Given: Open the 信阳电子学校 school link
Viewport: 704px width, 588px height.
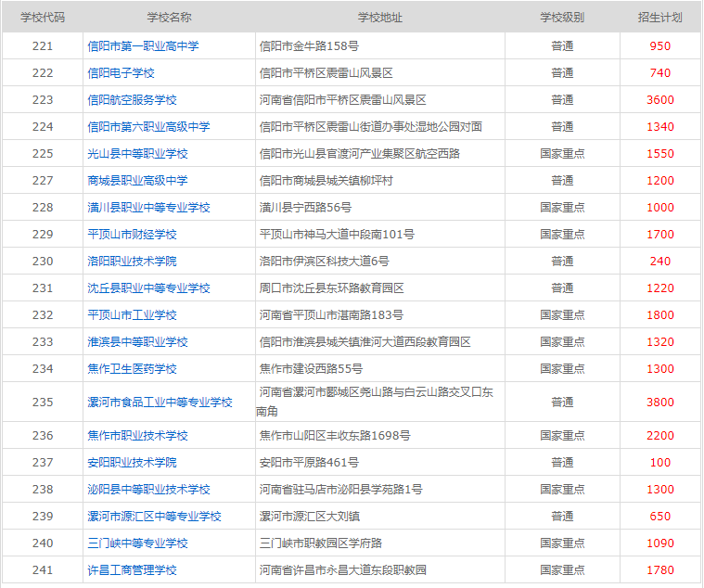Looking at the screenshot, I should pos(121,72).
